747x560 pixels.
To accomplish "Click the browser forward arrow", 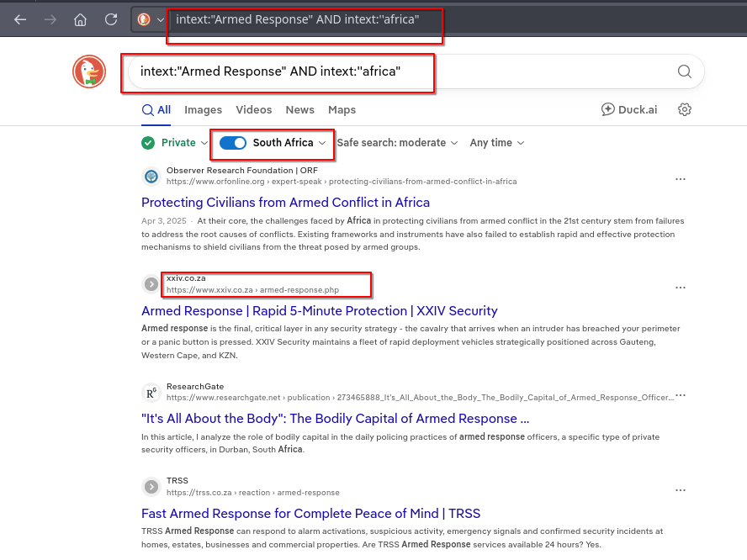I will pyautogui.click(x=50, y=19).
